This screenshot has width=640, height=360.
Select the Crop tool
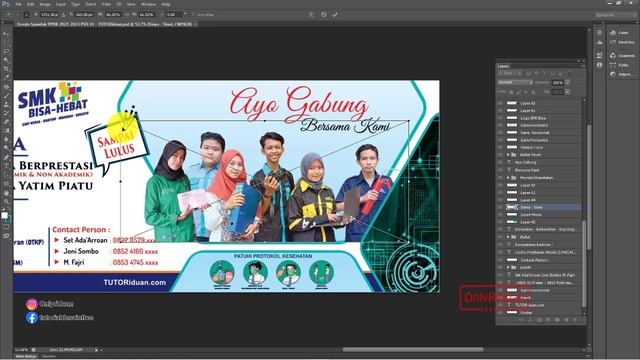click(x=6, y=69)
